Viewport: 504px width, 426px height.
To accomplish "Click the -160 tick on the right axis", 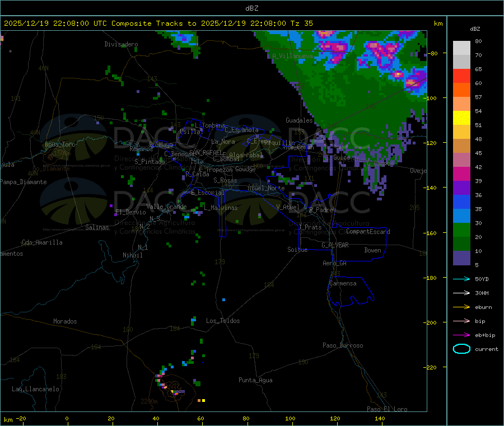I will coord(431,233).
